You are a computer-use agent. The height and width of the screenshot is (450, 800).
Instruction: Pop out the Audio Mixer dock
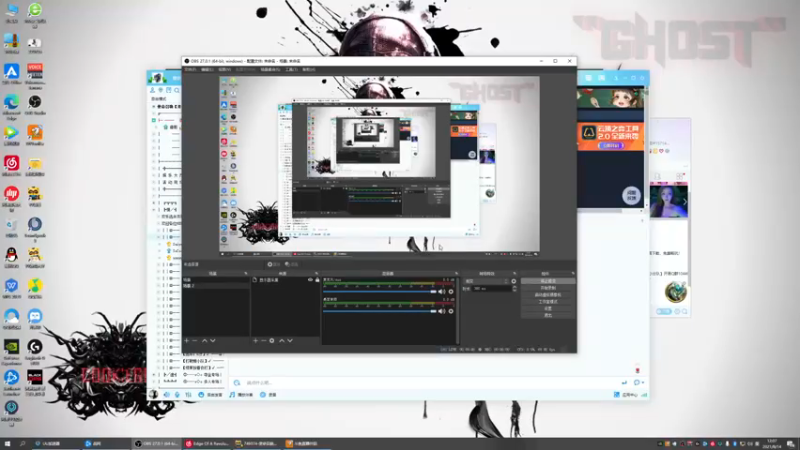pos(456,273)
